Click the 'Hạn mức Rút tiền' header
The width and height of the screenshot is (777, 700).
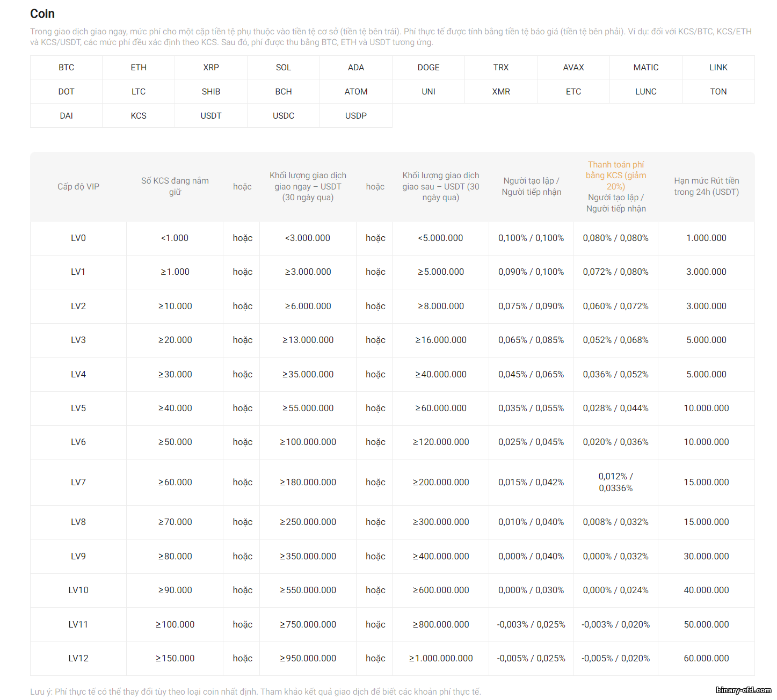coord(707,186)
